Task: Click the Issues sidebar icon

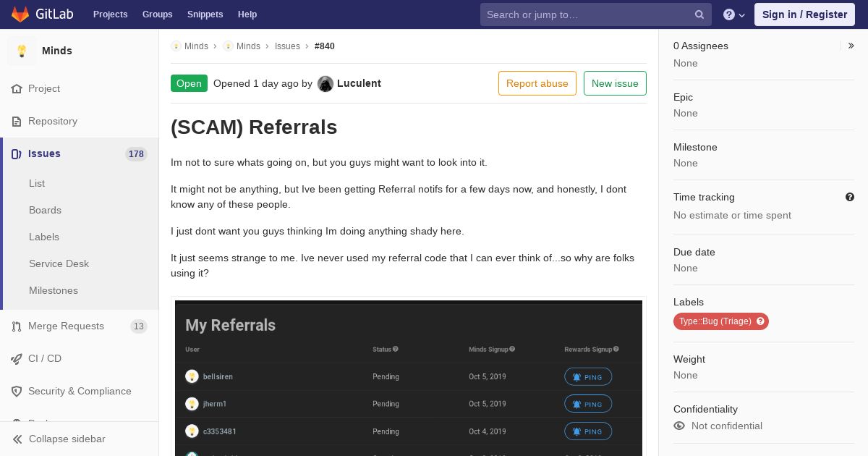Action: [17, 153]
